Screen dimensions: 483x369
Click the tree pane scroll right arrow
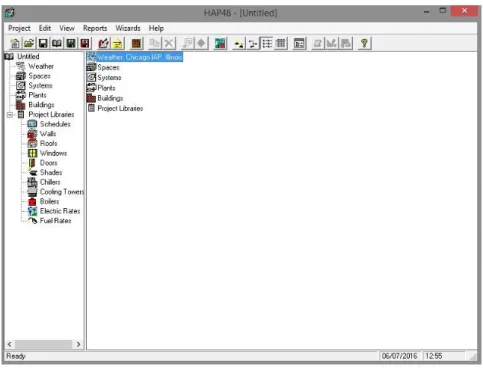point(78,344)
